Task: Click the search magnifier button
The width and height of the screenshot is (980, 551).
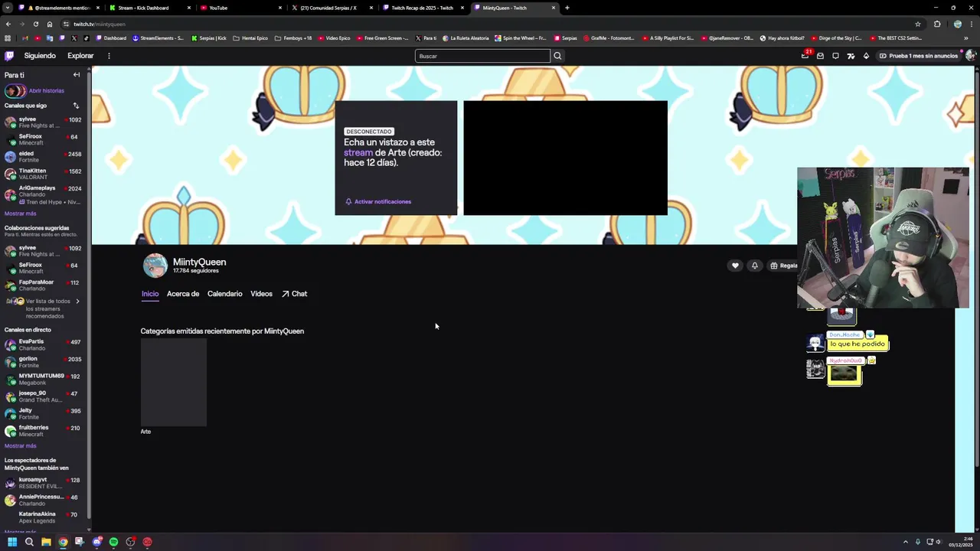Action: [557, 56]
